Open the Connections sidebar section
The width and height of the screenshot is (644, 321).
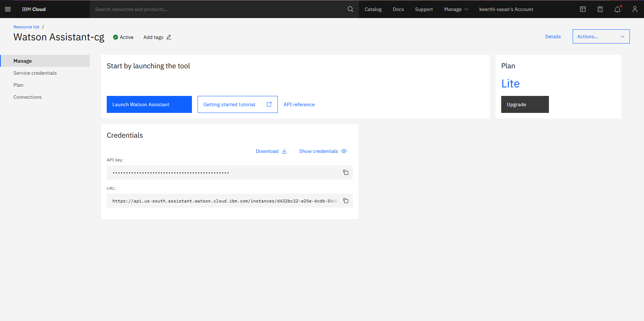[x=27, y=97]
